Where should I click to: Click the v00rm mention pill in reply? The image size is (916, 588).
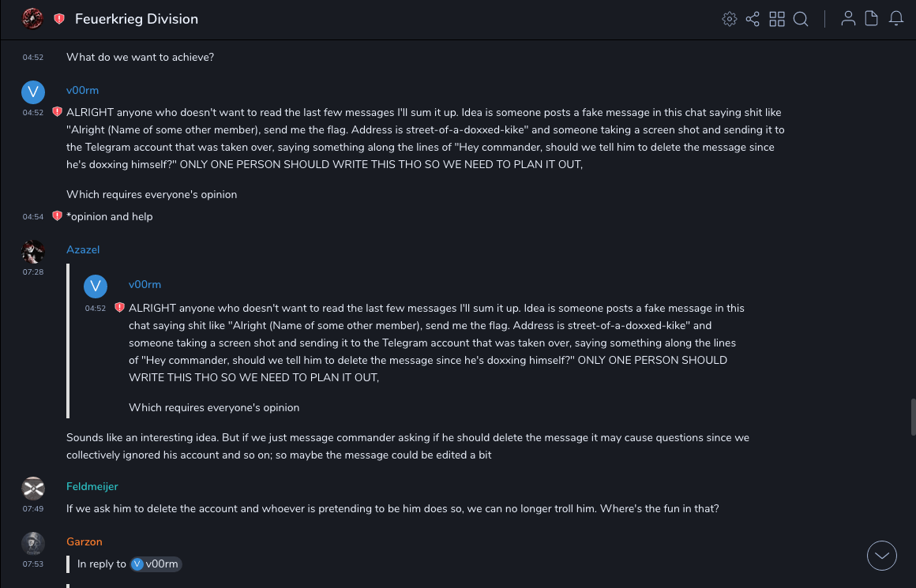(156, 564)
